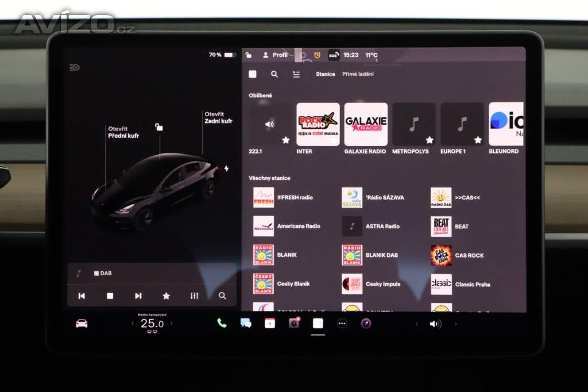
Task: Toggle the door lock above the car
Action: click(x=159, y=127)
